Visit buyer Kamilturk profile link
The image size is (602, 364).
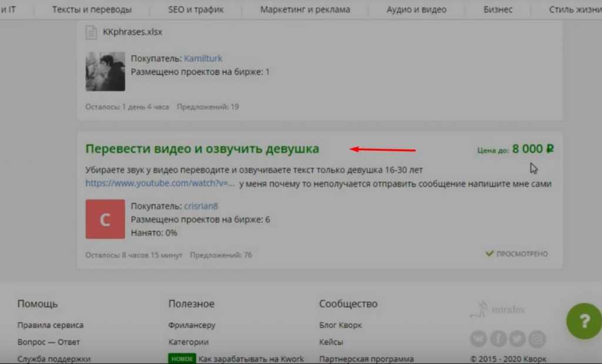click(203, 58)
